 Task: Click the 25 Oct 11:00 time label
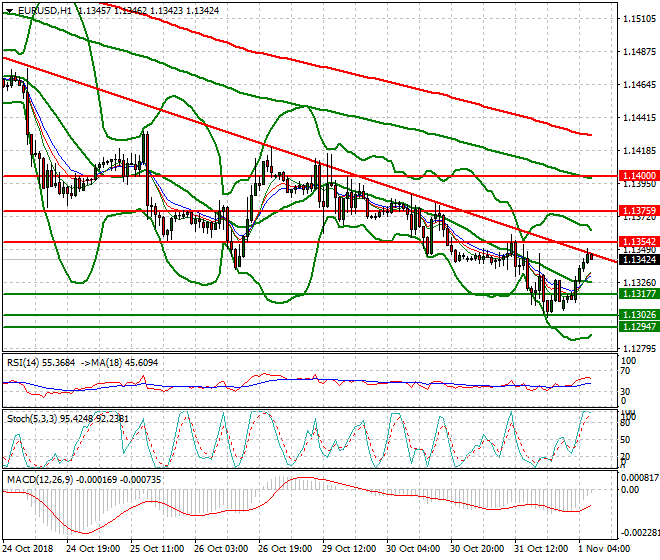pyautogui.click(x=157, y=549)
